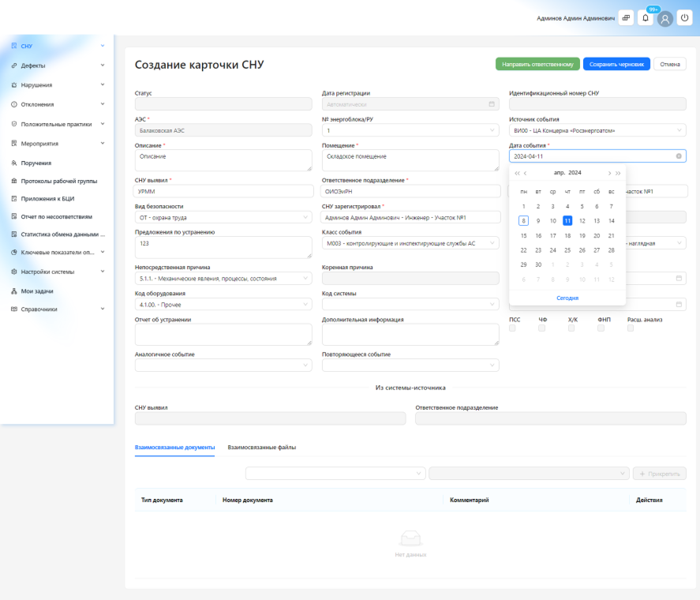Go to next month in calendar
Viewport: 700px width, 600px height.
point(608,173)
